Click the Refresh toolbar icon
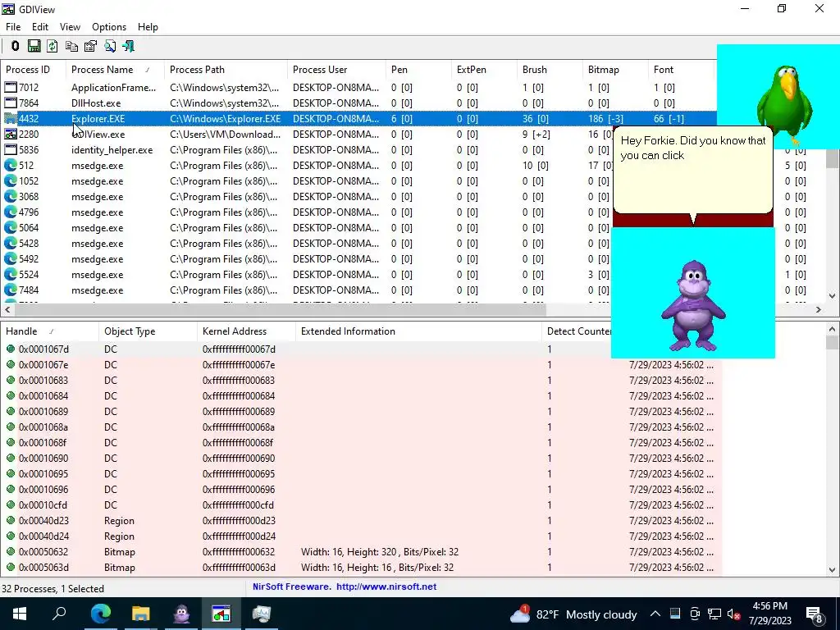 coord(52,46)
